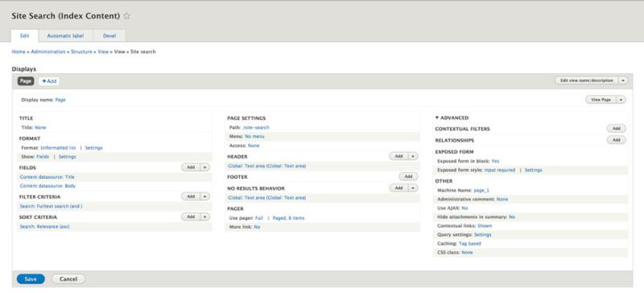The image size is (644, 293).
Task: Edit Machine Name page_1
Action: coord(481,191)
